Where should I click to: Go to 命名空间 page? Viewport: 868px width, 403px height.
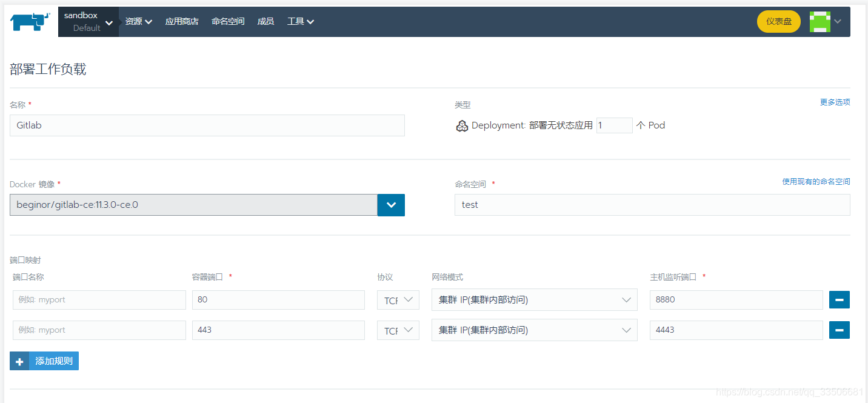pos(228,20)
